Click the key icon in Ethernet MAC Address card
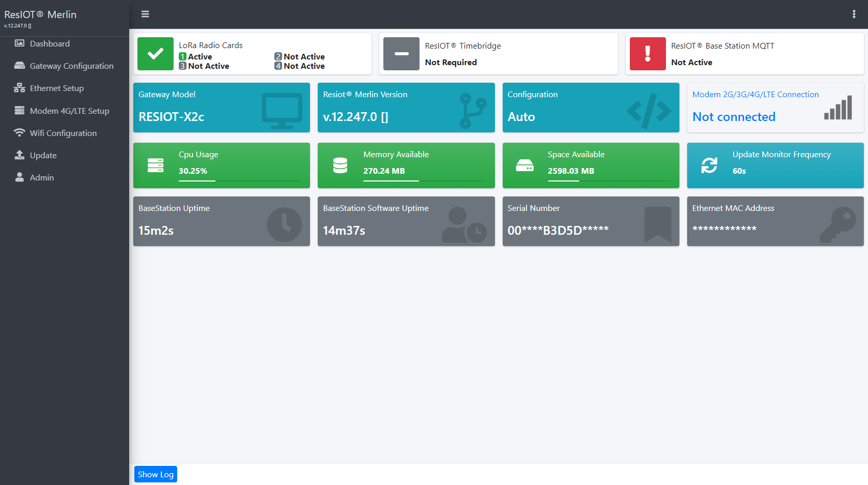The image size is (868, 485). point(838,225)
